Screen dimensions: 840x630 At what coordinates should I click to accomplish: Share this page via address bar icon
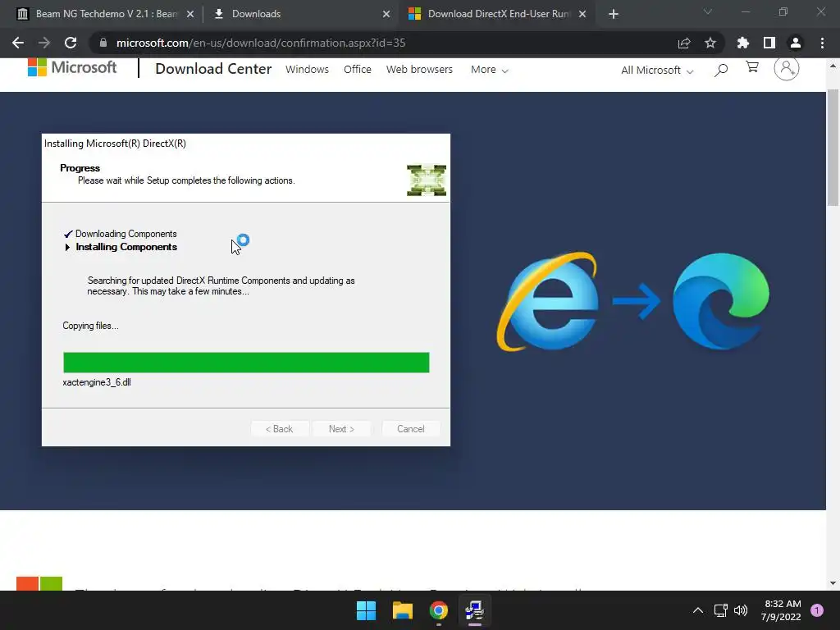(x=684, y=43)
